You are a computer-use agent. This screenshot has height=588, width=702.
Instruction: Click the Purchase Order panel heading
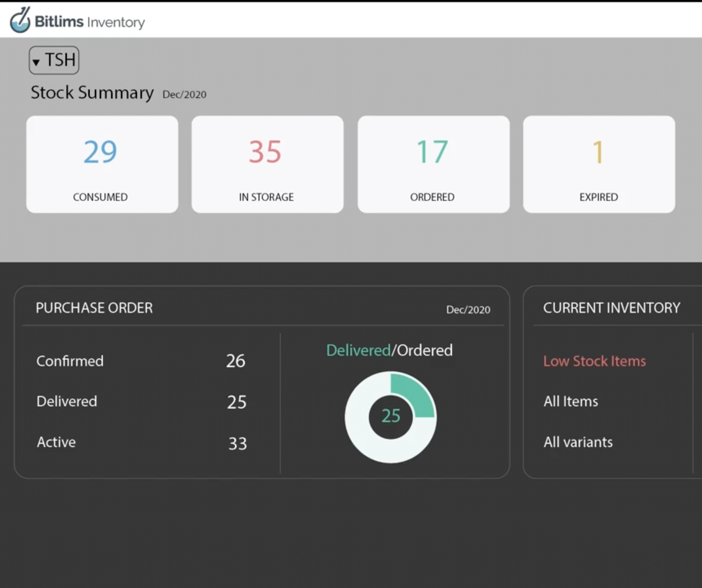pyautogui.click(x=94, y=308)
